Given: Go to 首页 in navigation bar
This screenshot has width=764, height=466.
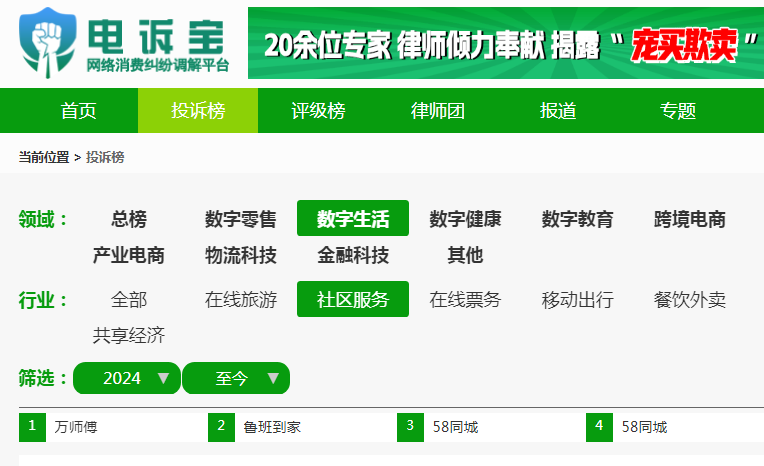Looking at the screenshot, I should tap(78, 111).
